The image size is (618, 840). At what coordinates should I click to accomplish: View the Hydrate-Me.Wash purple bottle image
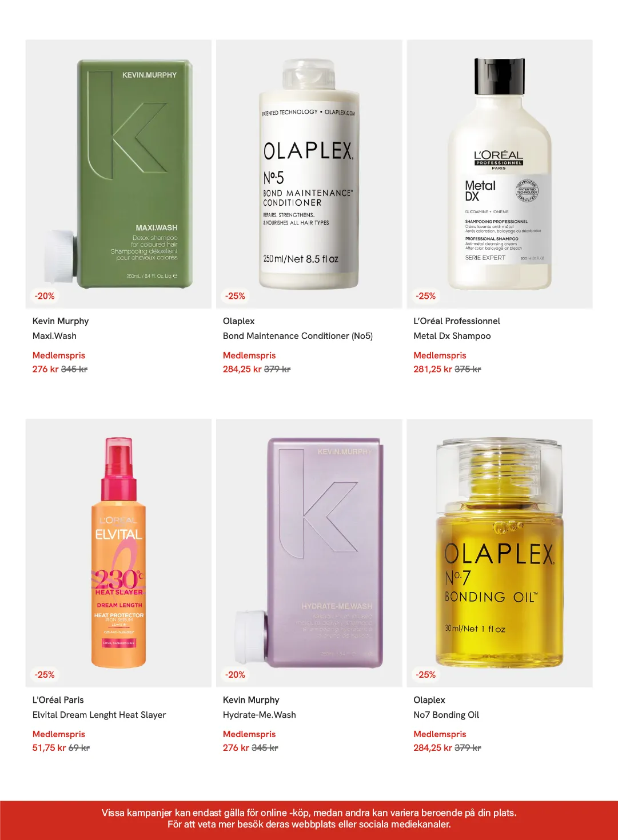(309, 553)
